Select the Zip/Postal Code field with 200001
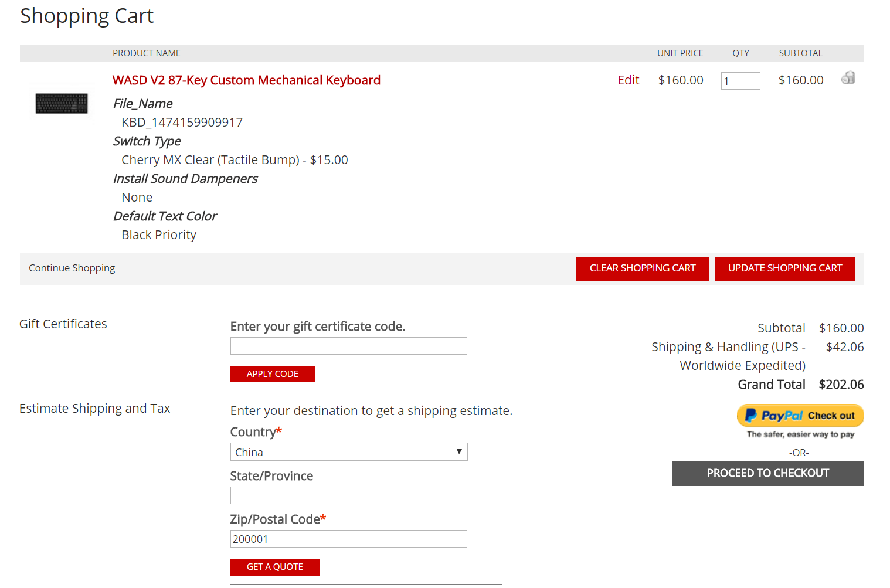This screenshot has height=588, width=890. click(x=349, y=539)
